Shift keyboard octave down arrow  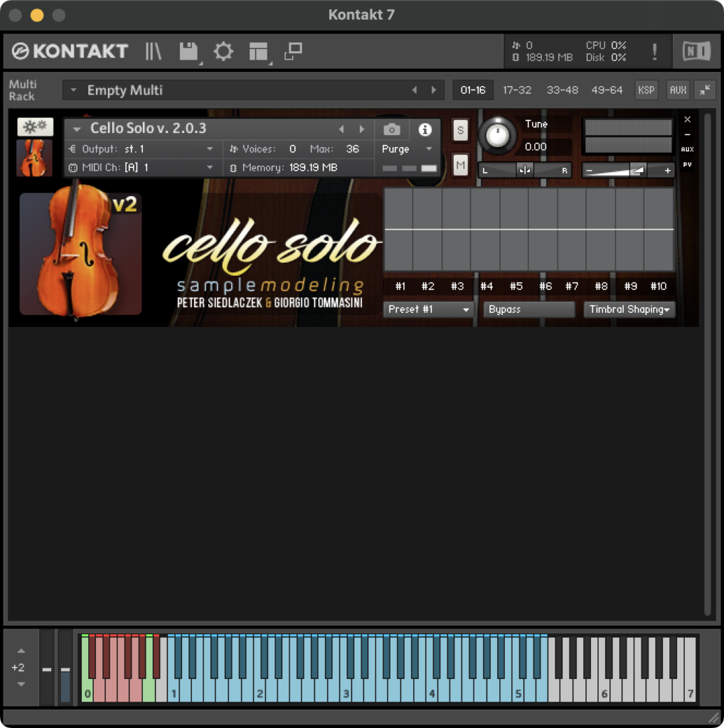click(21, 684)
